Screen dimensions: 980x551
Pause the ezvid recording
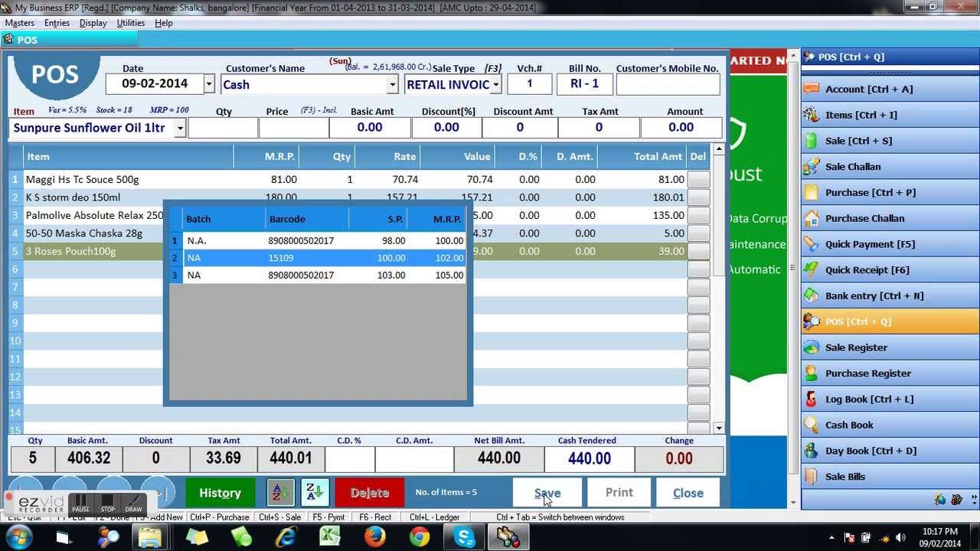pos(80,503)
